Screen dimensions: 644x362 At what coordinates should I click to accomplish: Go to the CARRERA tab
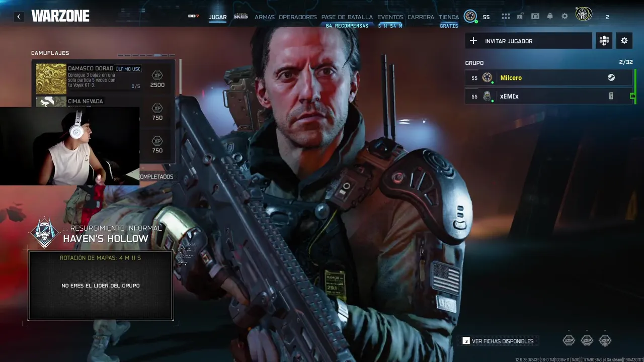point(421,17)
